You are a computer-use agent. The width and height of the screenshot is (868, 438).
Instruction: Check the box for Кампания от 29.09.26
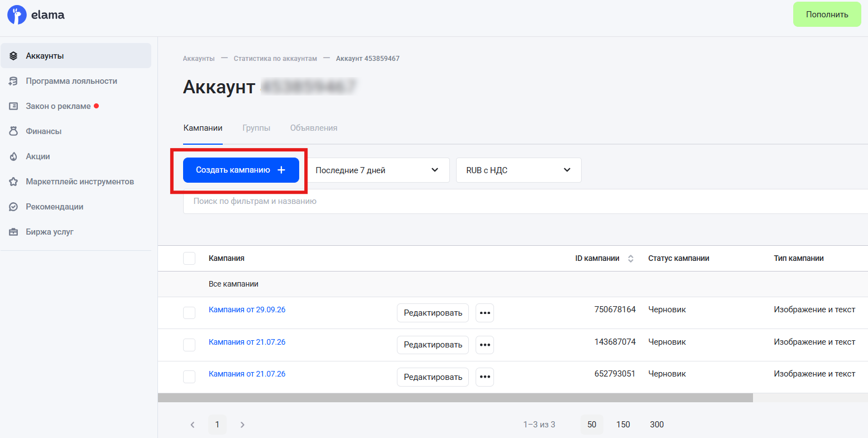pos(189,313)
